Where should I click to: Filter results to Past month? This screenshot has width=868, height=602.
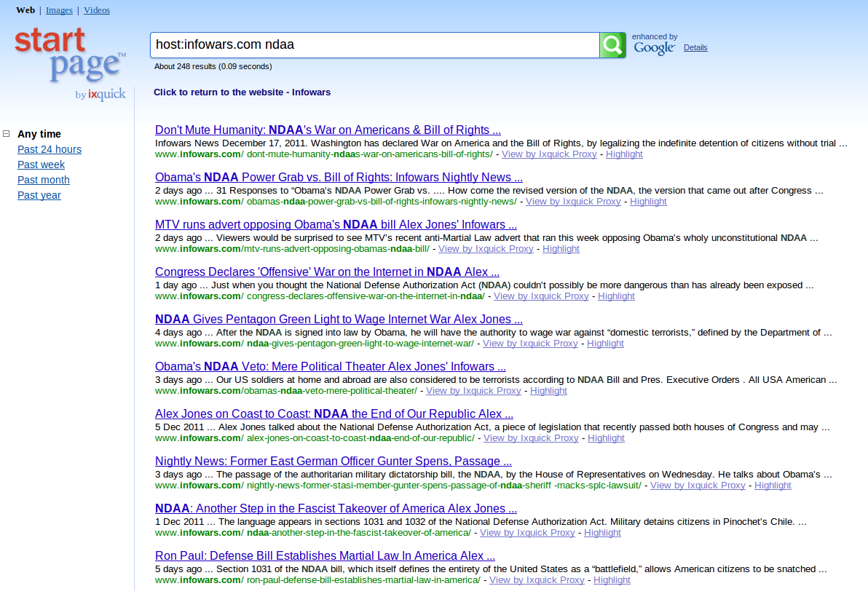[44, 180]
